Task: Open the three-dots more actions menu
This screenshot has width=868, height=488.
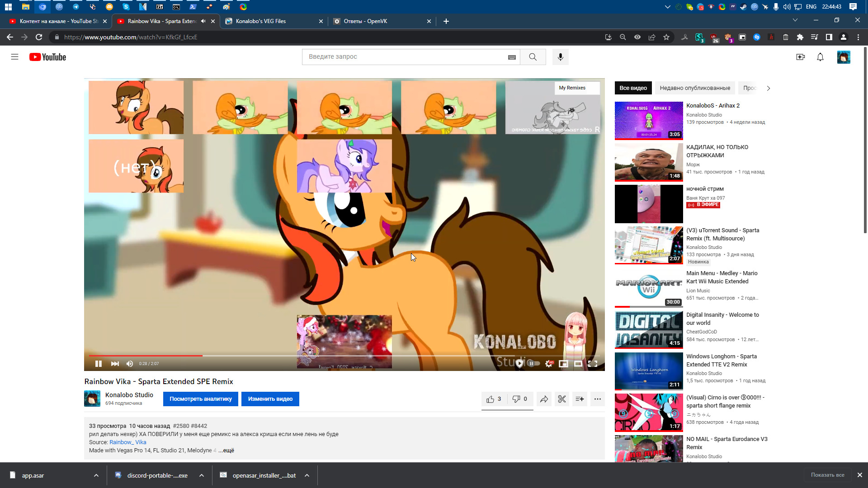Action: point(597,399)
